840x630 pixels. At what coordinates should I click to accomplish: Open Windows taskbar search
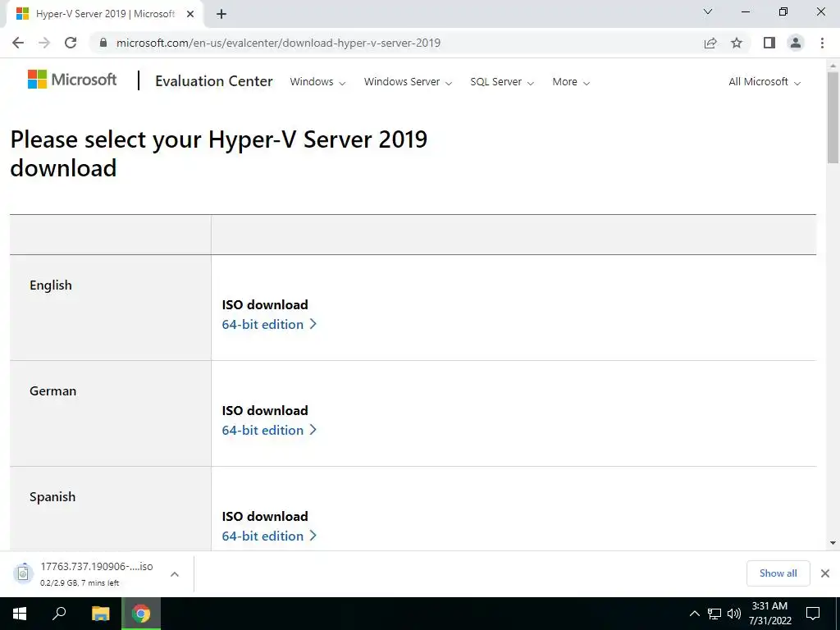[59, 614]
